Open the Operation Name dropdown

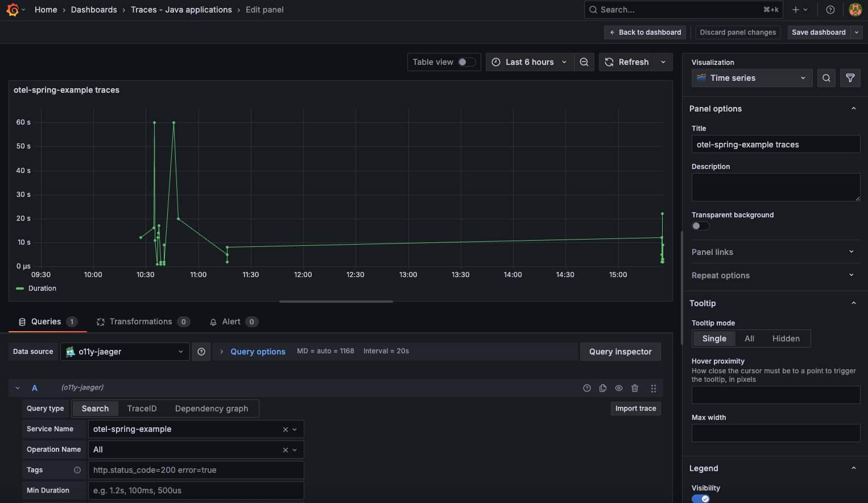pyautogui.click(x=295, y=450)
